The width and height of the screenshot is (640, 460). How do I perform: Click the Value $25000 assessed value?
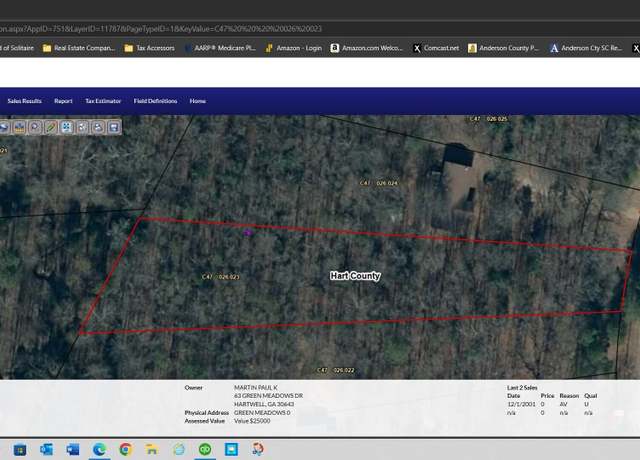point(252,421)
